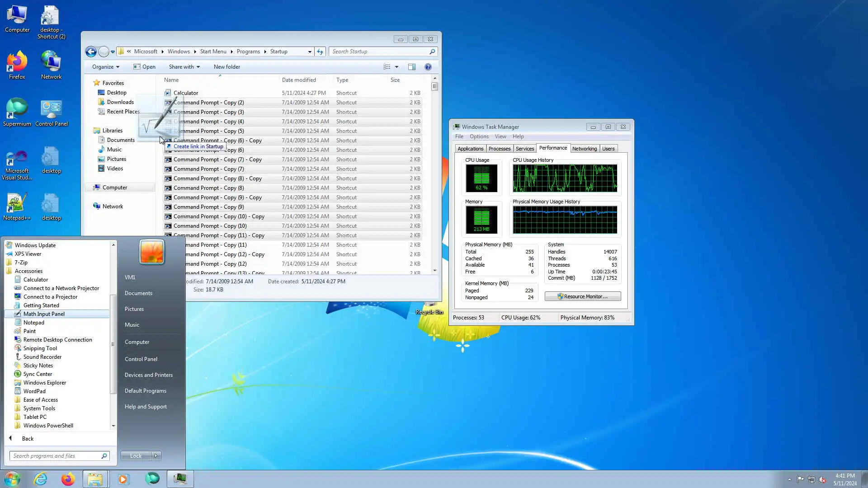Click the Explorer file list vertical scrollbar
This screenshot has width=868, height=488.
[434, 181]
